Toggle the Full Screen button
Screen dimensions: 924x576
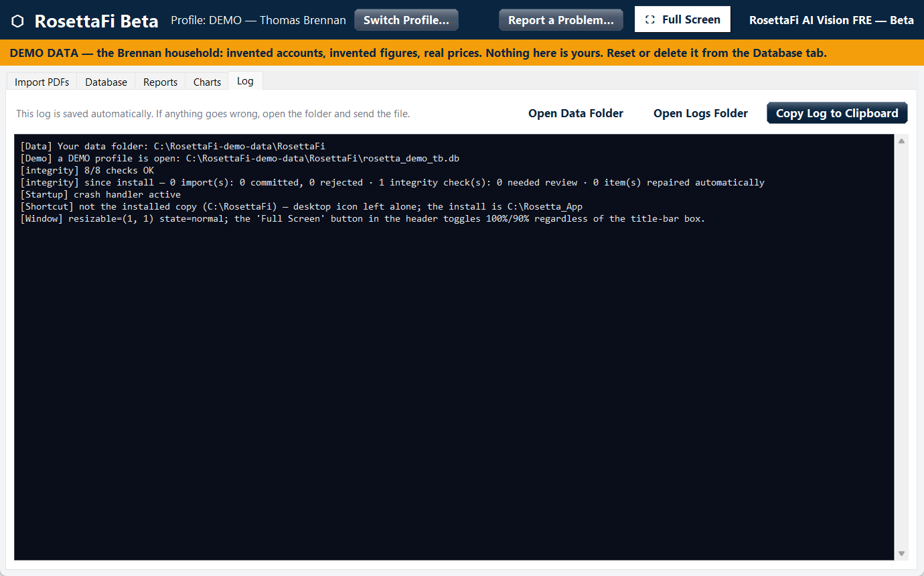click(x=682, y=19)
